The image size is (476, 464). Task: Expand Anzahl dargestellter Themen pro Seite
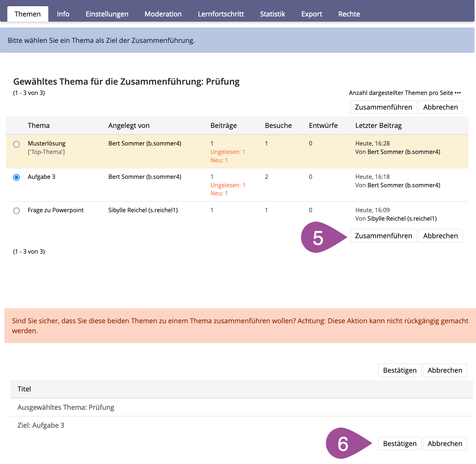coord(405,93)
